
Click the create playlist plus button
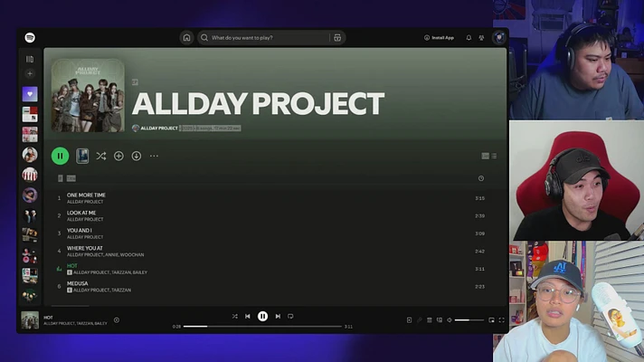[x=30, y=73]
